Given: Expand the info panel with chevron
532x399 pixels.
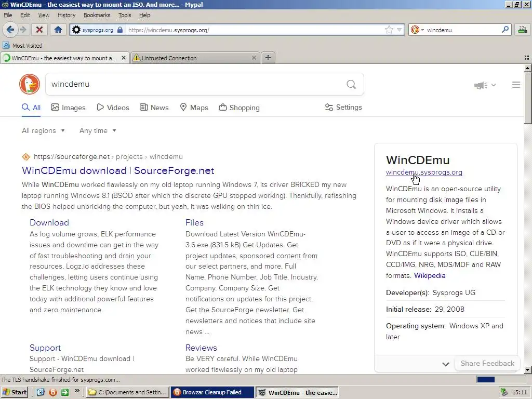Looking at the screenshot, I should pos(446,364).
